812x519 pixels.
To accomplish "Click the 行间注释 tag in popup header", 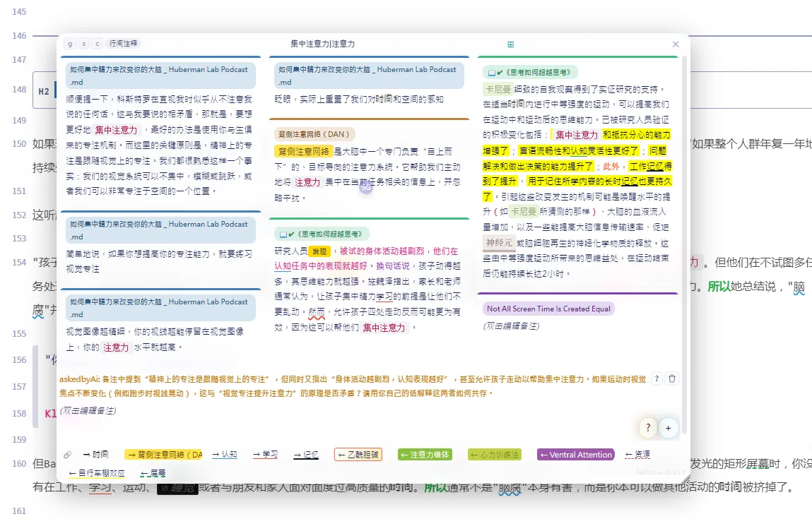I will point(123,44).
